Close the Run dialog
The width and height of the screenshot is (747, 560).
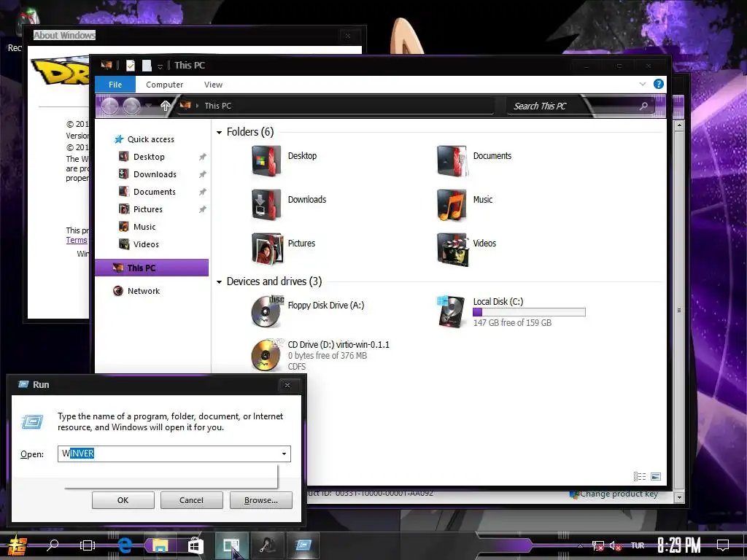point(287,385)
